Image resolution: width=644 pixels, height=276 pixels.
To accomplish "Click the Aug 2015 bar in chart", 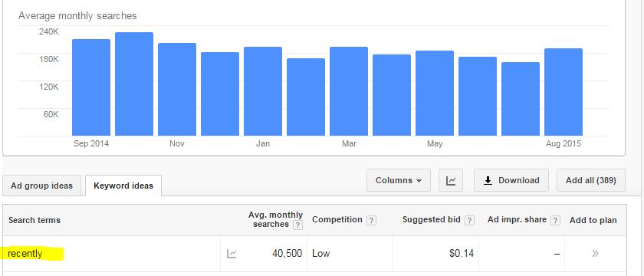I will tap(563, 92).
